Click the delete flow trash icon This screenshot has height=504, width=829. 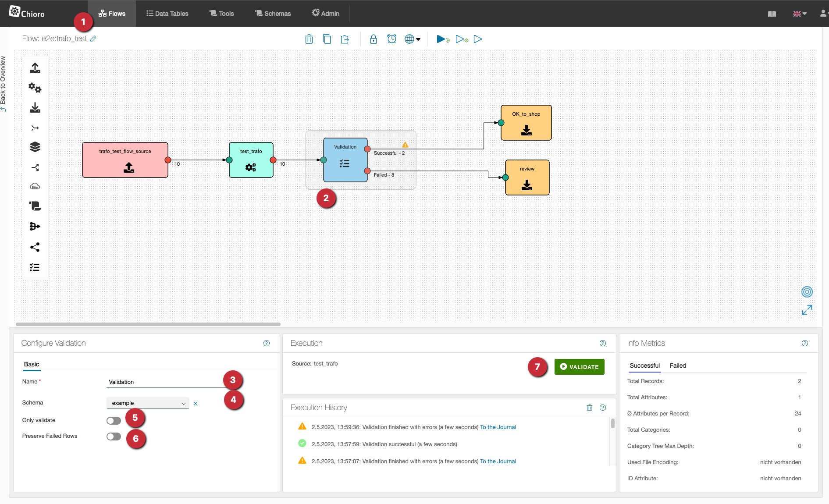click(x=309, y=39)
